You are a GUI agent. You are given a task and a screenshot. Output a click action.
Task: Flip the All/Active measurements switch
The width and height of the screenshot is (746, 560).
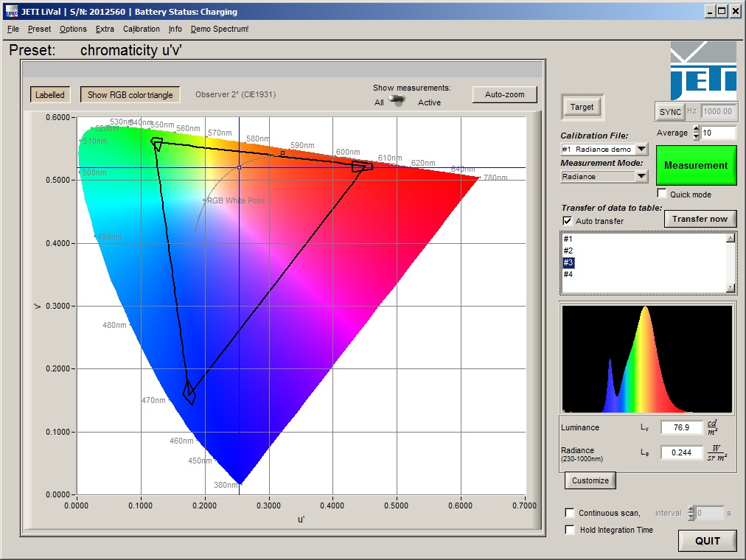point(397,99)
